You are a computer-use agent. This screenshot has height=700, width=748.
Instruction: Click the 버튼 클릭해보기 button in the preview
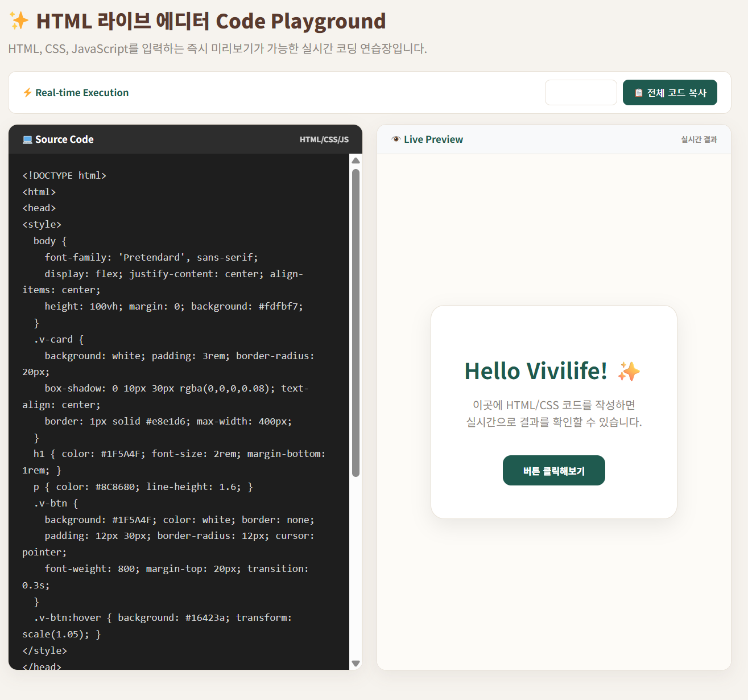click(x=554, y=471)
